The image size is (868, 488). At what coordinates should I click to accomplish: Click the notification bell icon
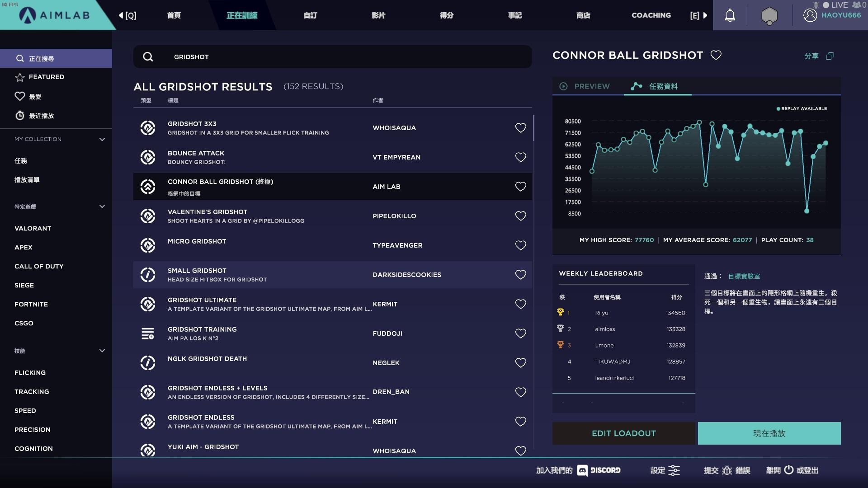coord(730,15)
